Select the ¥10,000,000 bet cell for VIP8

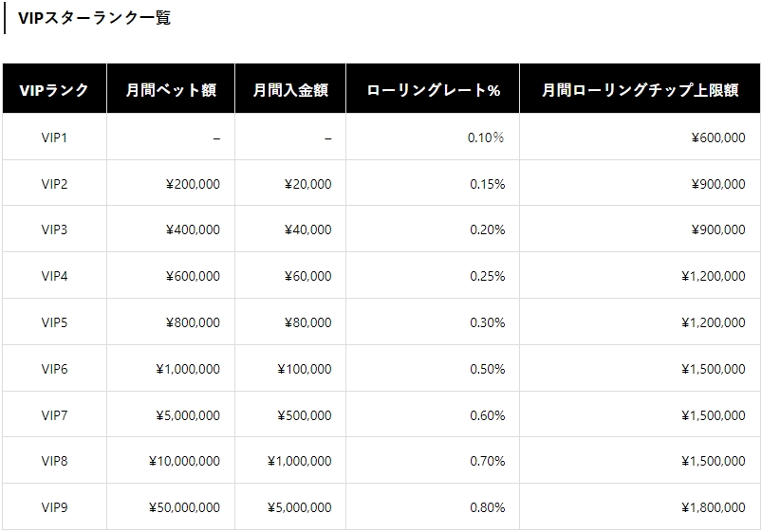pyautogui.click(x=171, y=461)
